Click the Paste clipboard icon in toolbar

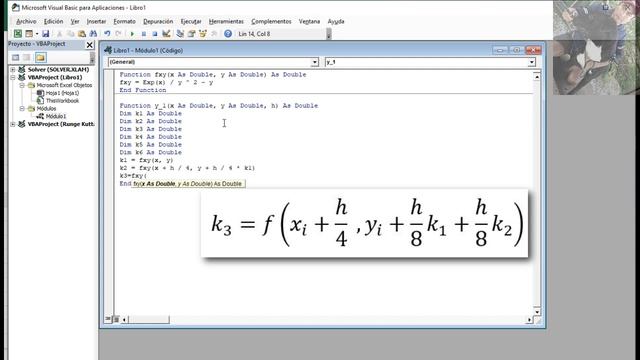pos(82,34)
